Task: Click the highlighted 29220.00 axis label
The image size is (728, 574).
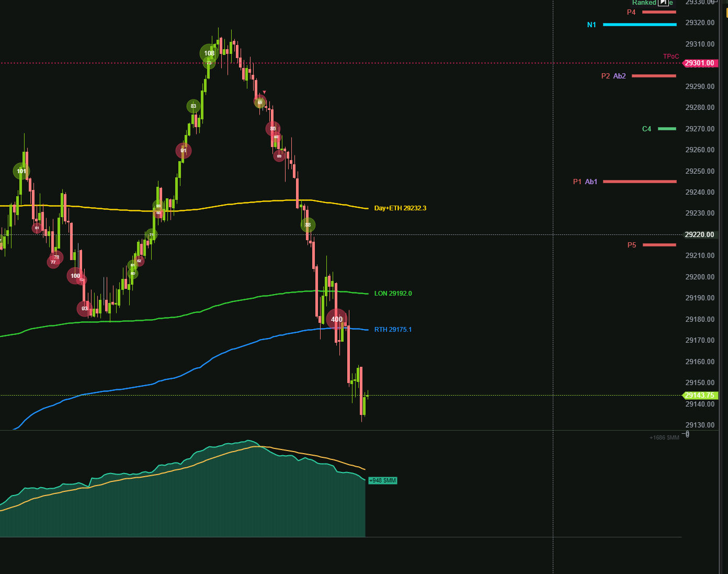Action: coord(700,234)
